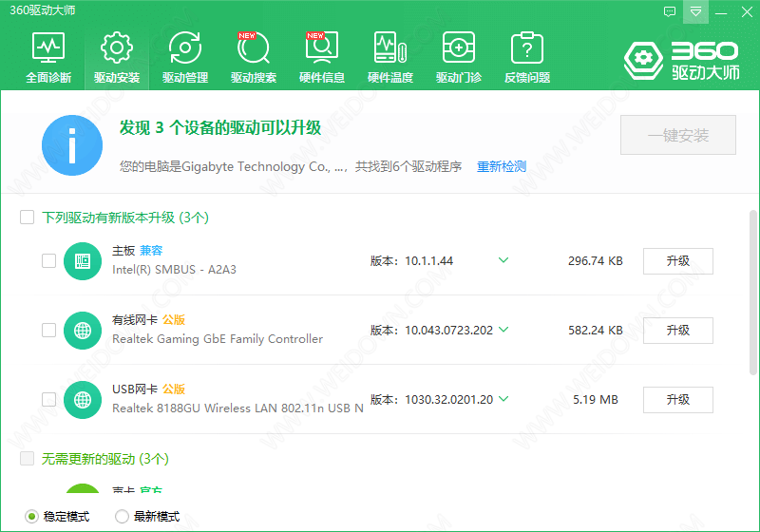Screen dimensions: 760x532
Task: Click the 296.74 KB size value
Action: pos(596,261)
